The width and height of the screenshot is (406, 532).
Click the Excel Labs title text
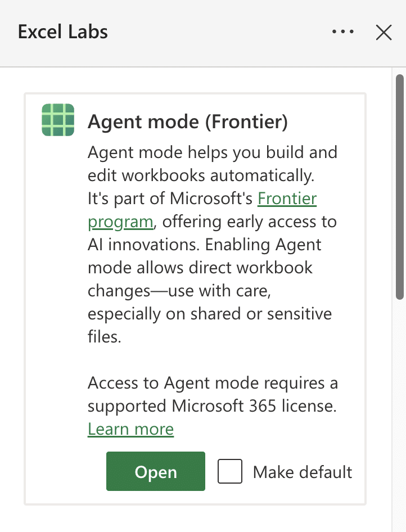tap(62, 32)
